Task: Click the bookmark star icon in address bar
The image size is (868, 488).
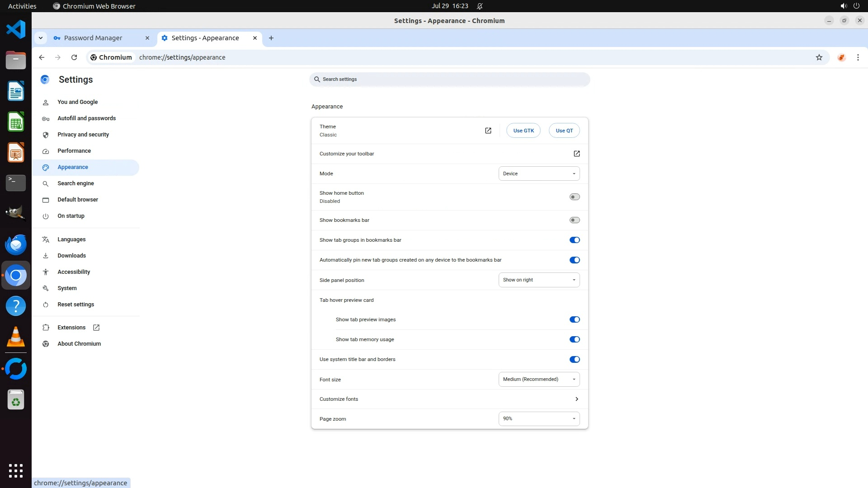Action: pyautogui.click(x=819, y=57)
